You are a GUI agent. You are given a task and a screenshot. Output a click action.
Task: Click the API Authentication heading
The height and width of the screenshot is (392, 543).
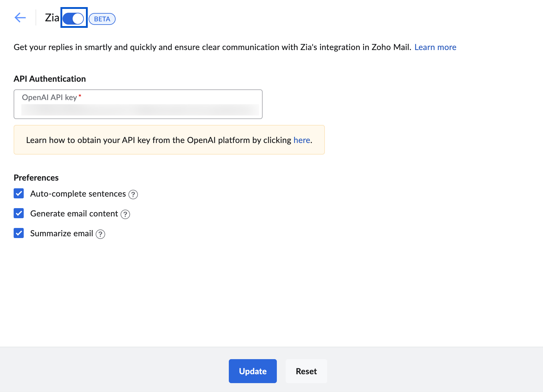50,79
